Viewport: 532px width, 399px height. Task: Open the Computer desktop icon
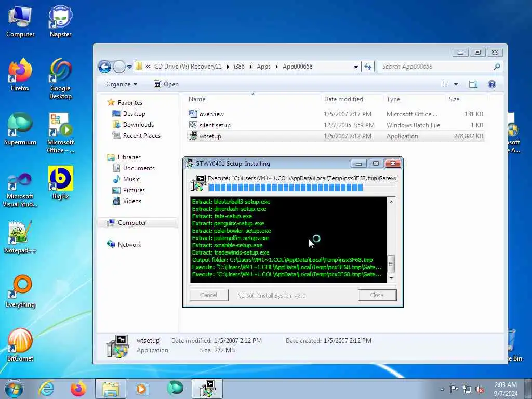[x=20, y=22]
